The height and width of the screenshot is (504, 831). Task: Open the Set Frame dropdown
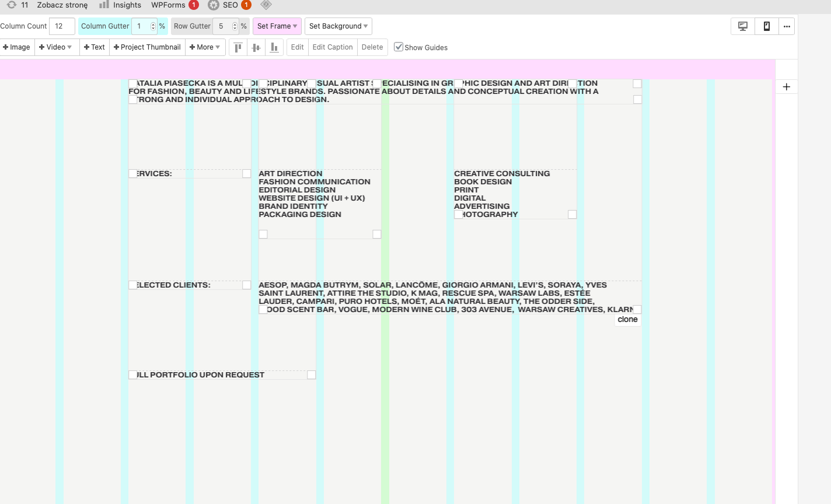pos(277,26)
